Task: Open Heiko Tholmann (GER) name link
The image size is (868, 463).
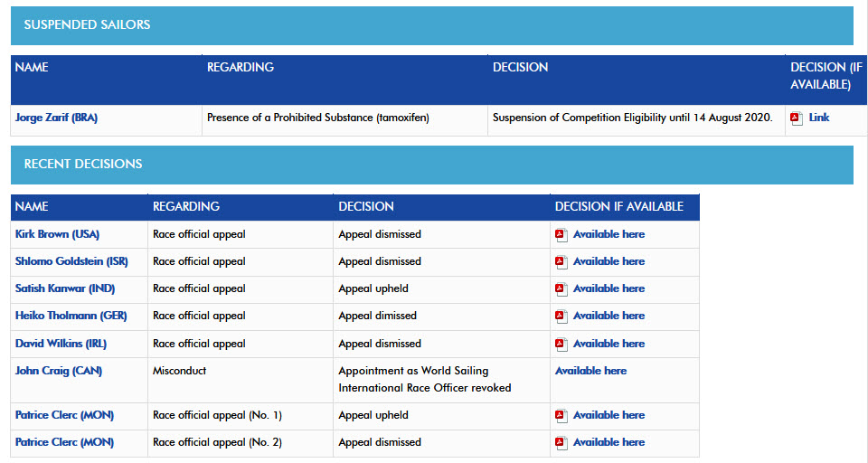Action: click(x=71, y=316)
